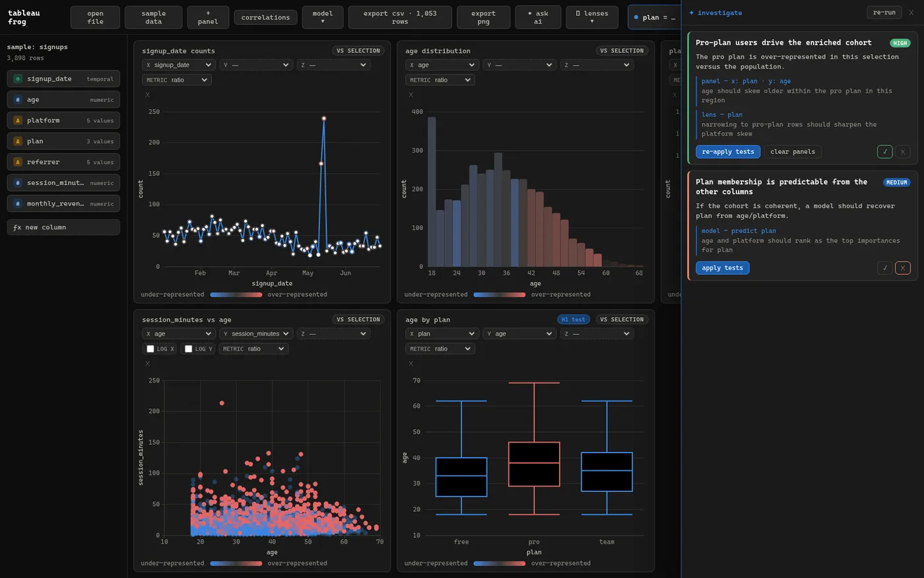Load sample data from the toolbar
The height and width of the screenshot is (578, 924).
click(x=154, y=17)
